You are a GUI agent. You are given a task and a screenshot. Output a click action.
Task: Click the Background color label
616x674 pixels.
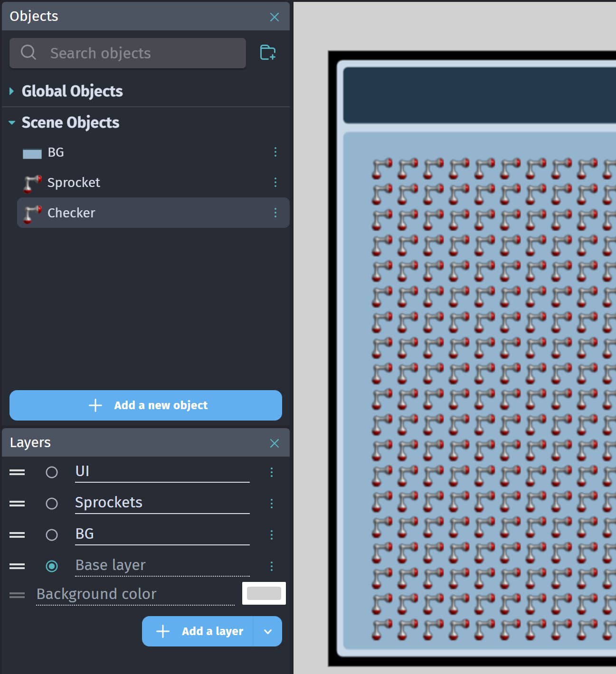pyautogui.click(x=96, y=594)
